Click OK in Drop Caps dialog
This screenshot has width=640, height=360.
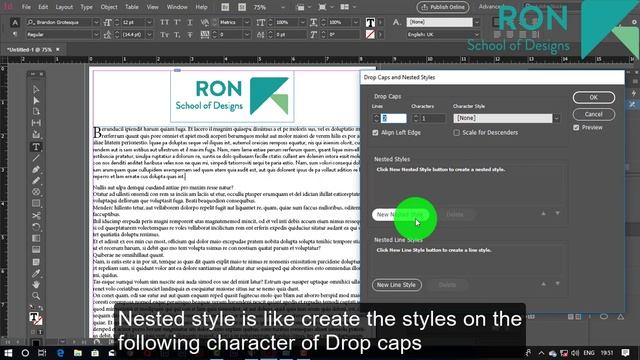tap(593, 97)
